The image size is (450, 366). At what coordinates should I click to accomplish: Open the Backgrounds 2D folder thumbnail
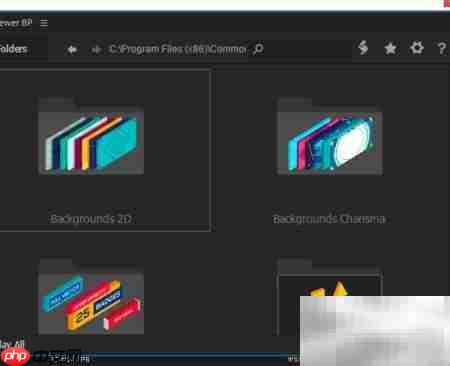[x=91, y=136]
